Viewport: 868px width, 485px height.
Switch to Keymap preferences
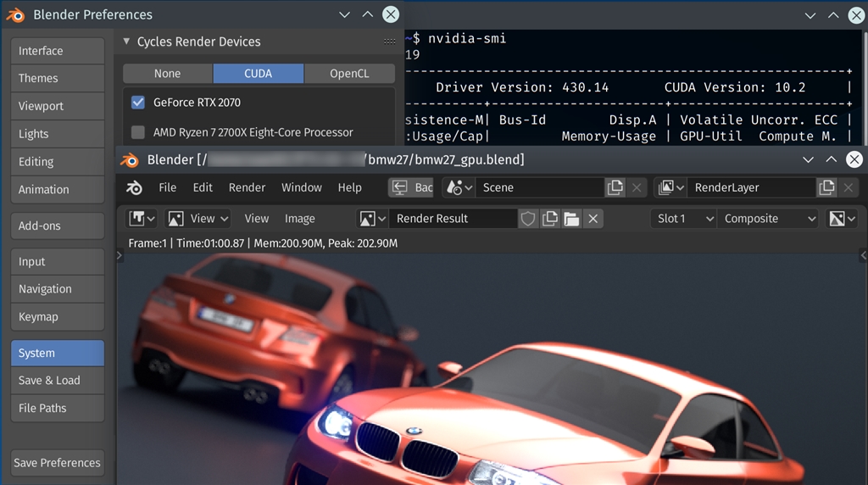point(58,316)
